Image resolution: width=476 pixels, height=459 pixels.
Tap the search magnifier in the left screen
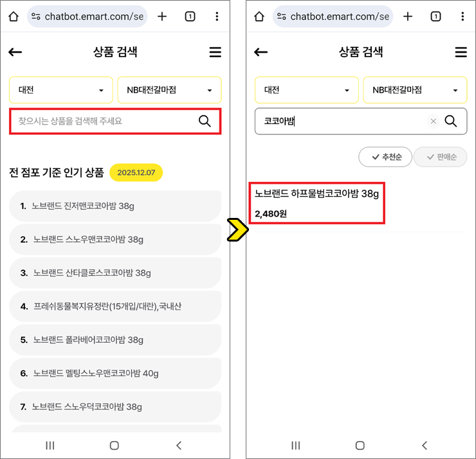(205, 121)
